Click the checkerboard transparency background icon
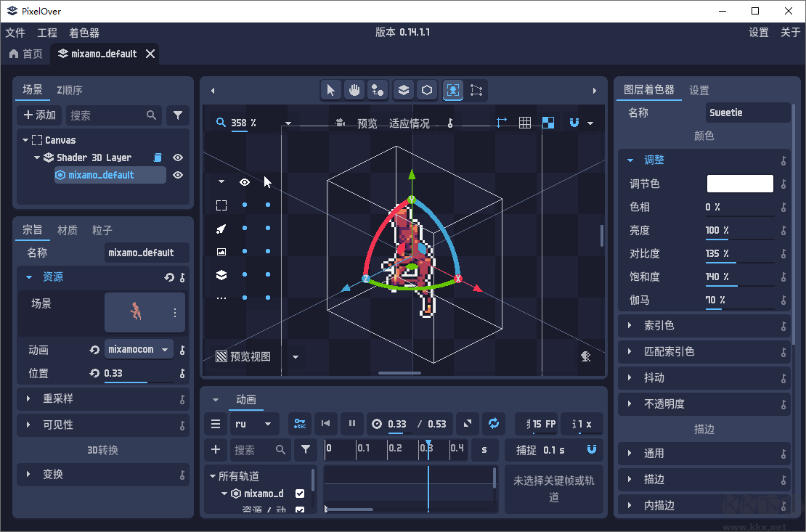Image resolution: width=806 pixels, height=532 pixels. 548,122
